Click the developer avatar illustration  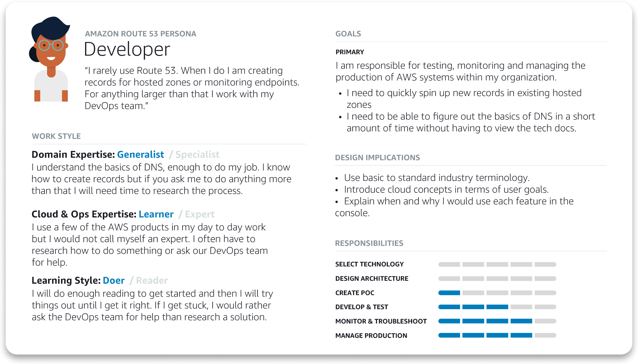pyautogui.click(x=50, y=59)
